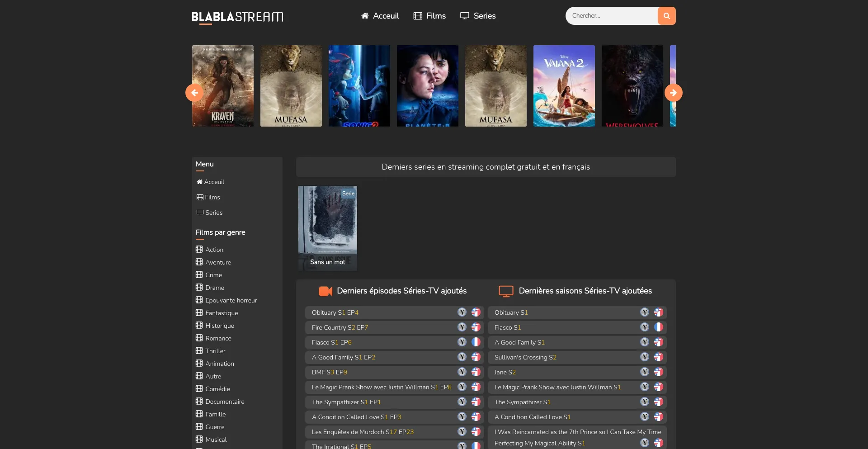Open the Vaiana 2 movie poster
This screenshot has width=868, height=449.
point(564,86)
